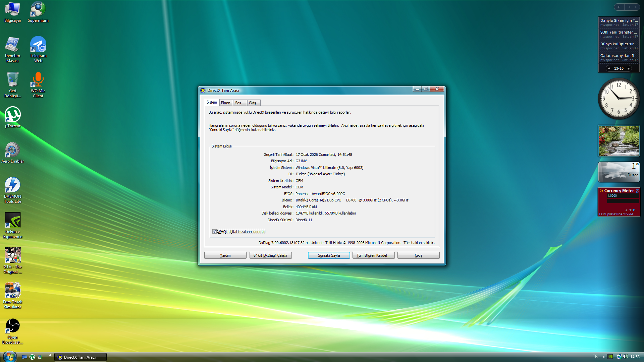This screenshot has height=362, width=644.
Task: Open DirectX Tanı Aracı taskbar button
Action: coord(80,357)
